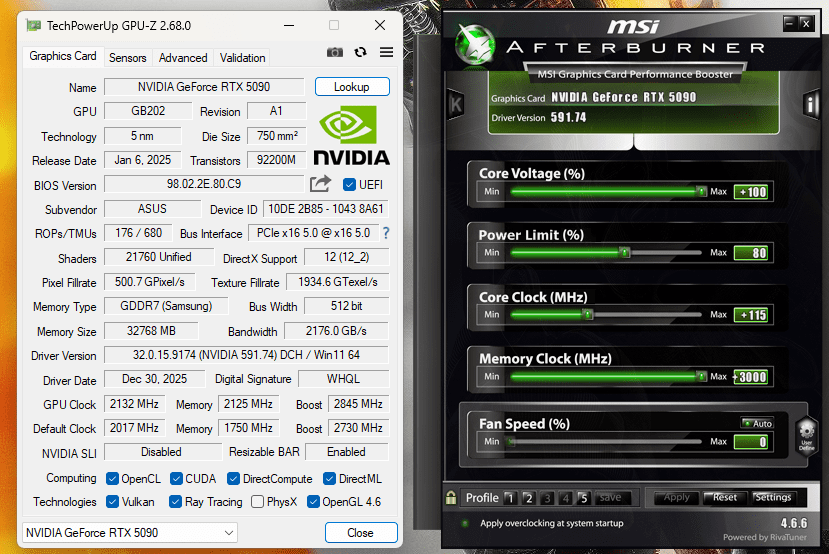Image resolution: width=829 pixels, height=554 pixels.
Task: Click the Memory Clock slider handle
Action: [x=701, y=376]
